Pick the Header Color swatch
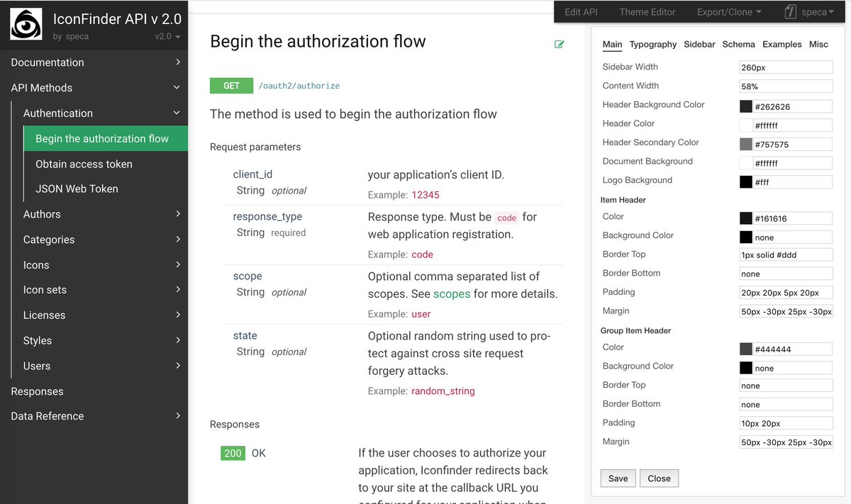Screen dimensions: 851x504 pyautogui.click(x=745, y=125)
